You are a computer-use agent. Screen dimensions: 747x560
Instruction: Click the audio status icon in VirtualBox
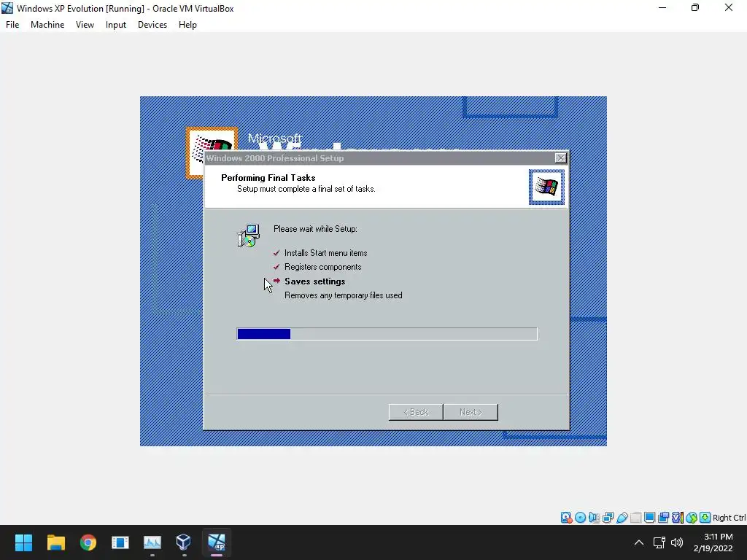click(x=594, y=518)
